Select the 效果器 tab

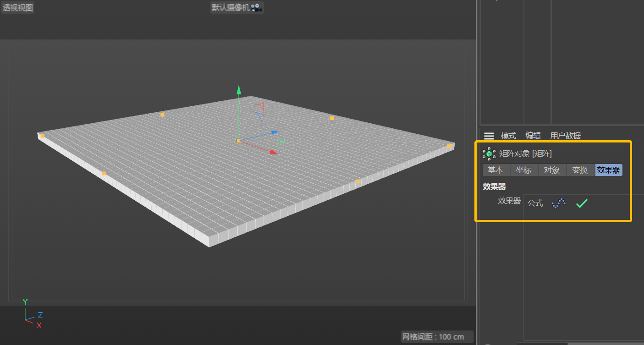tap(609, 170)
